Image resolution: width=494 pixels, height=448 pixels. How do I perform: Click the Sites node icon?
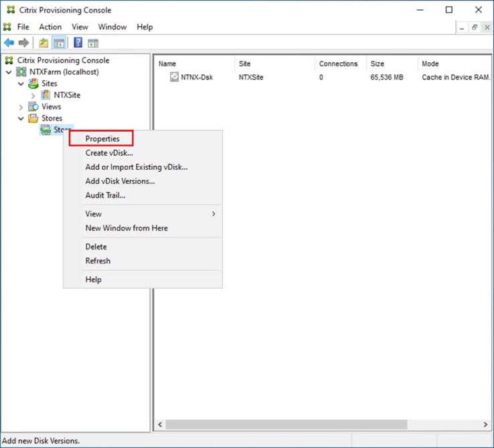point(33,84)
